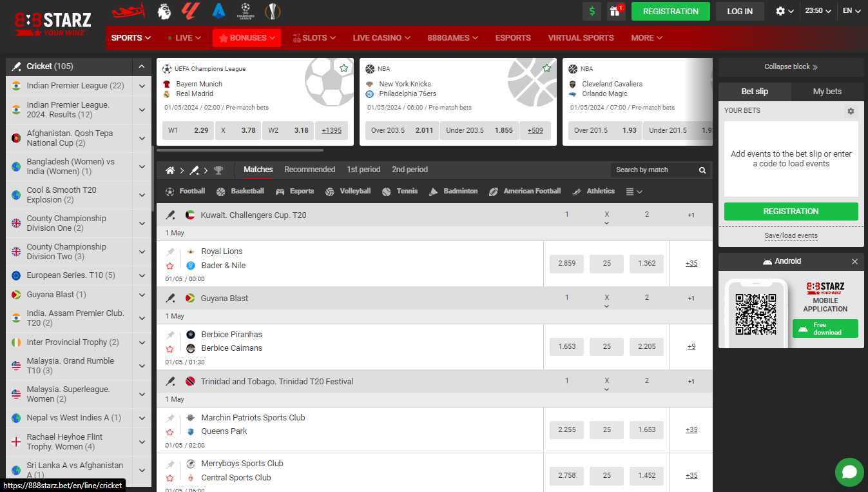Select Basketball in sports filter bar
This screenshot has height=492, width=868.
tap(240, 192)
